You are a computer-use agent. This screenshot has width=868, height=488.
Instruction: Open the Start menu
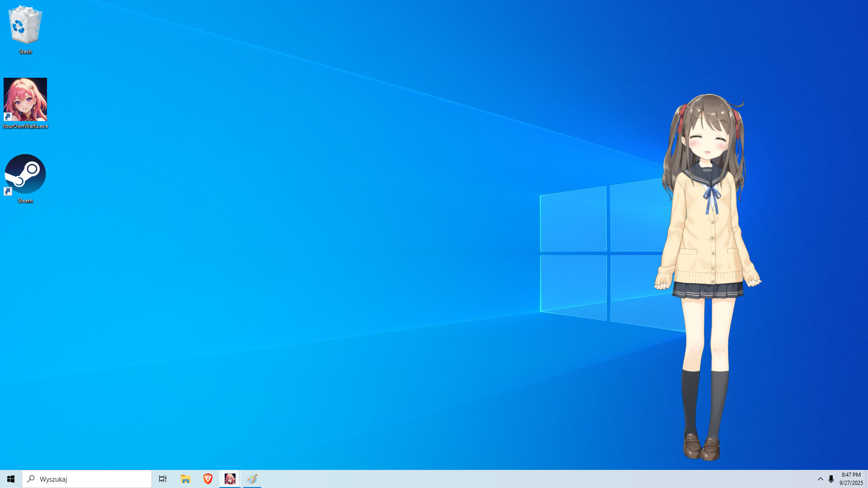pyautogui.click(x=9, y=479)
